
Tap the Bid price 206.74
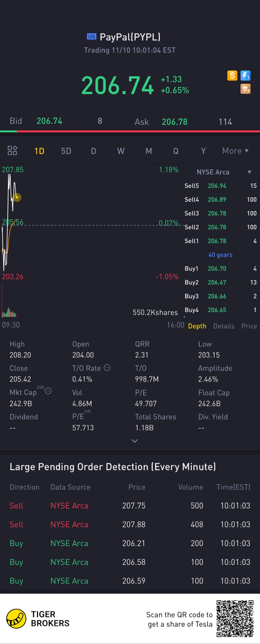[49, 121]
